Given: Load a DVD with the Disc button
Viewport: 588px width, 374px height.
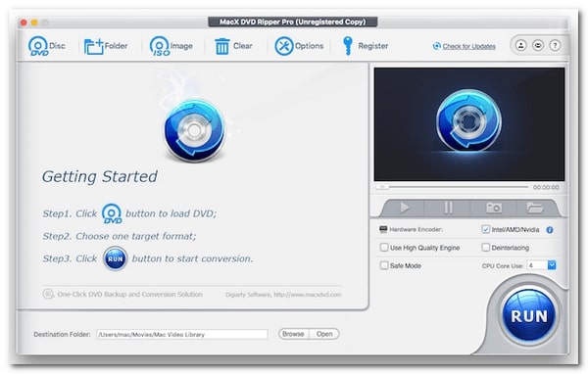Looking at the screenshot, I should click(46, 46).
